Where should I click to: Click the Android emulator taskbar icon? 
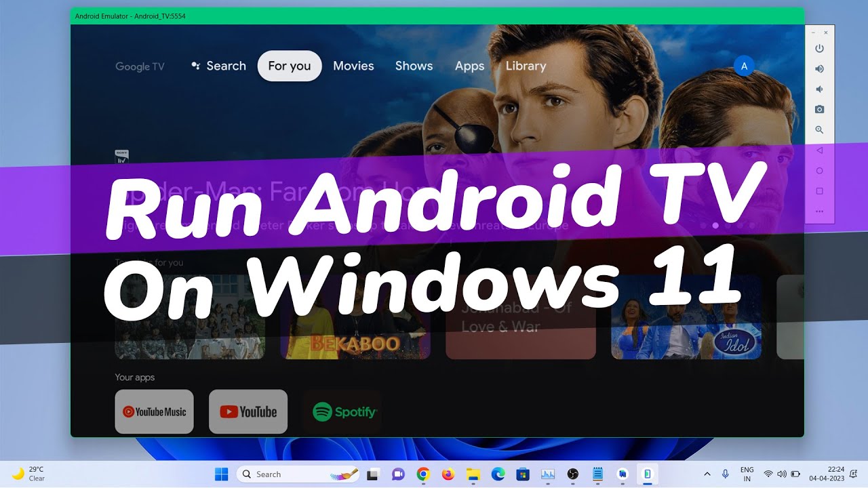[x=647, y=474]
